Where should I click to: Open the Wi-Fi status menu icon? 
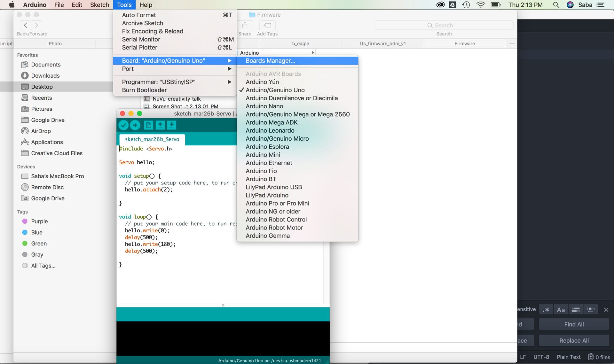tap(480, 5)
